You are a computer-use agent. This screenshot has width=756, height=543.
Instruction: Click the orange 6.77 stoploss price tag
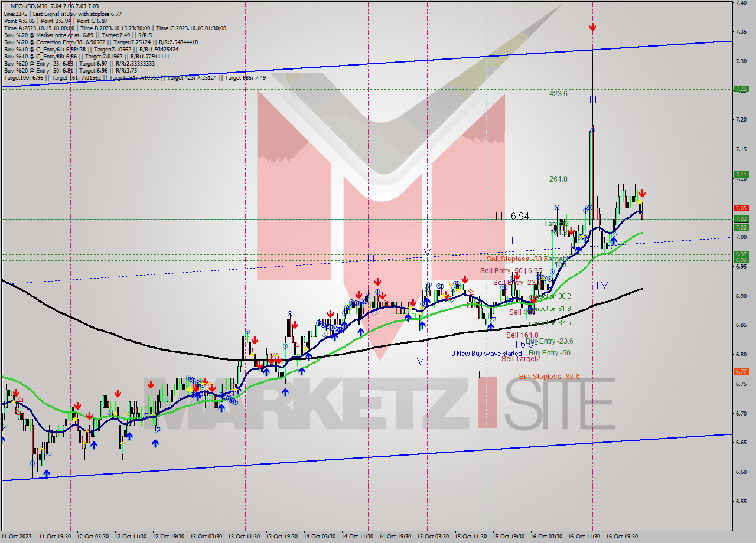tap(741, 371)
